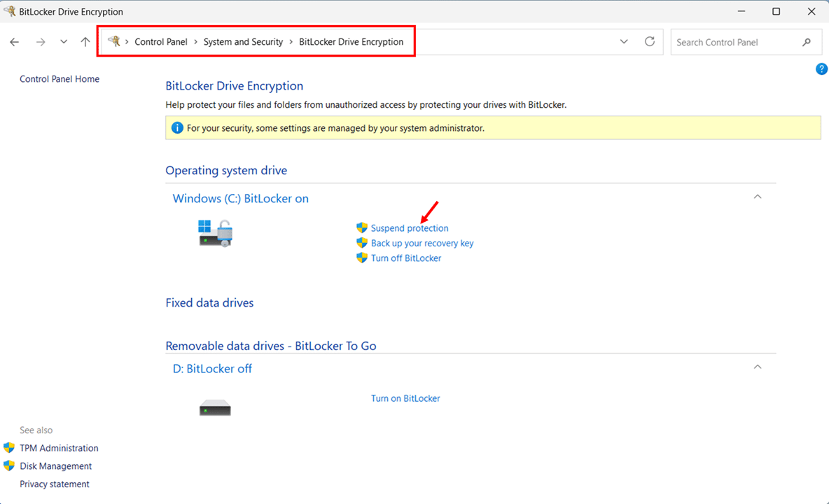Open the Recent locations dropdown arrow
Viewport: 829px width, 504px height.
pyautogui.click(x=64, y=42)
